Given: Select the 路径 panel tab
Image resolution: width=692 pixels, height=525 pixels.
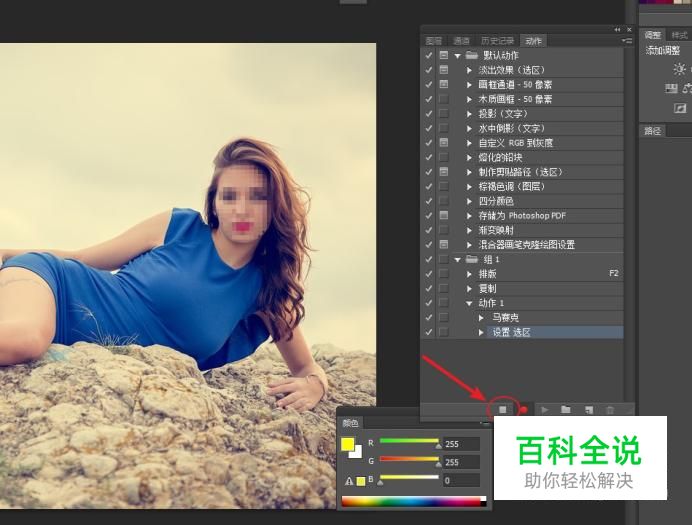Looking at the screenshot, I should coord(653,131).
